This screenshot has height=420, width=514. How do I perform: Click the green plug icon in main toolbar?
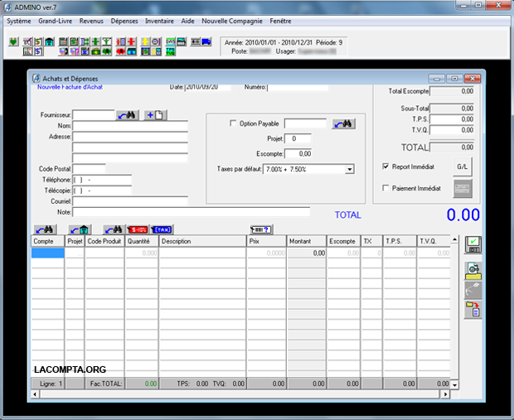[x=13, y=41]
